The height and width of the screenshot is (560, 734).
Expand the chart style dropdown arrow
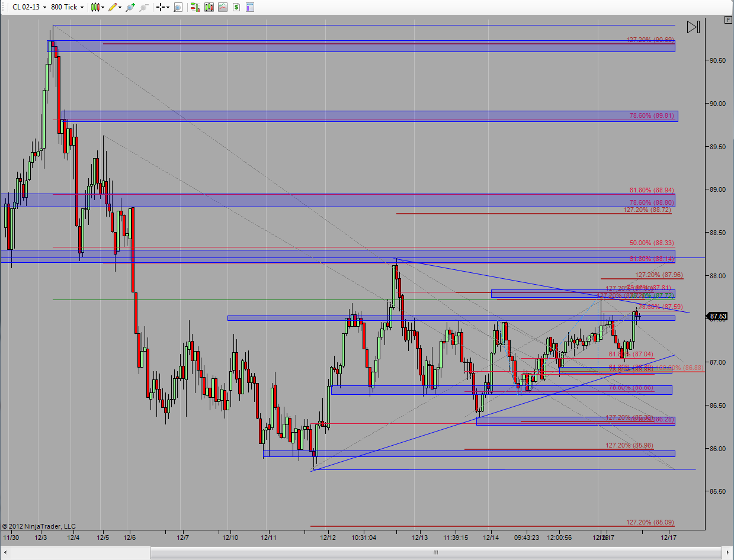coord(102,8)
